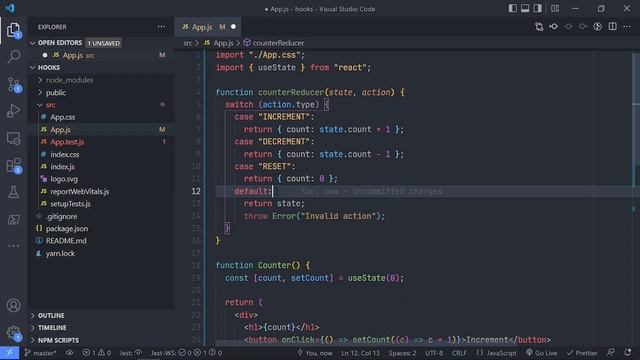Click the notifications bell in status bar

coord(628,353)
